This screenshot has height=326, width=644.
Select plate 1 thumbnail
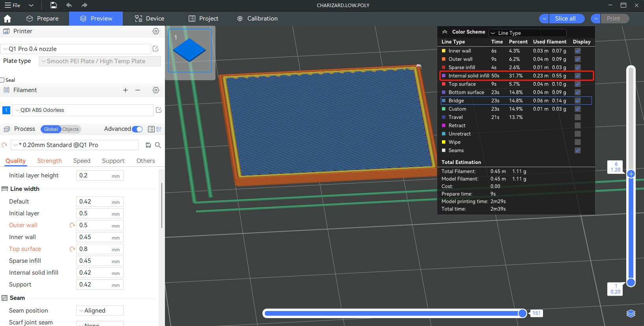[x=190, y=51]
